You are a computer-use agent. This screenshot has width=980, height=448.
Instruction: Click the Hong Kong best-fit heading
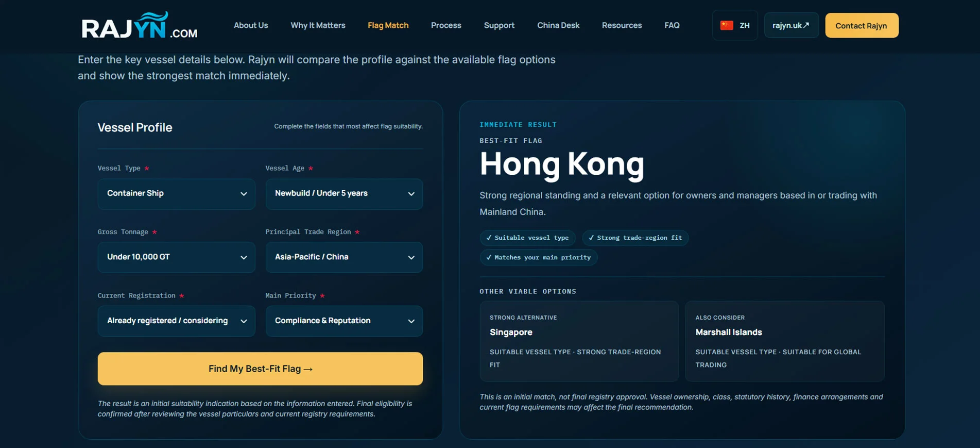562,164
